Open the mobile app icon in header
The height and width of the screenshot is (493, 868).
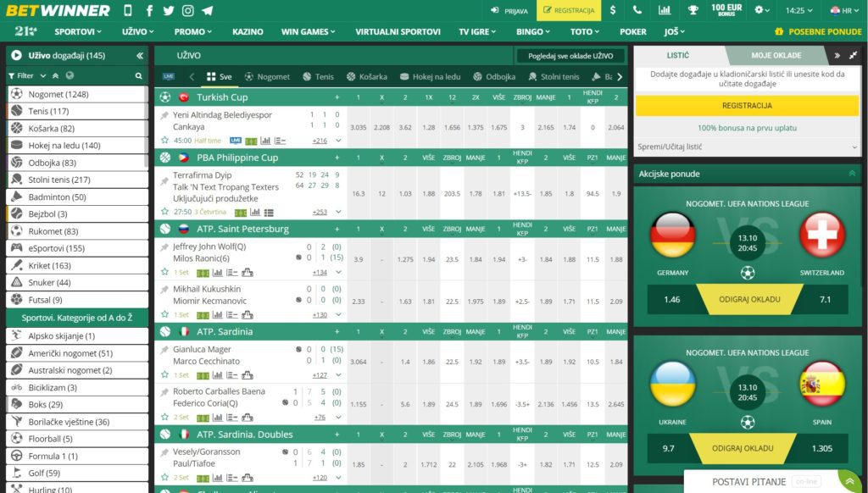pyautogui.click(x=128, y=10)
